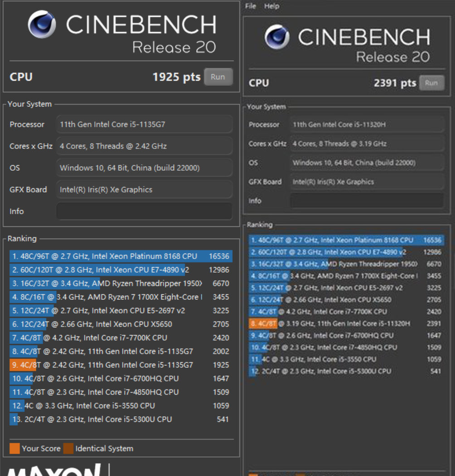Select the i5-11320H Processor field
455x476 pixels.
click(x=367, y=125)
